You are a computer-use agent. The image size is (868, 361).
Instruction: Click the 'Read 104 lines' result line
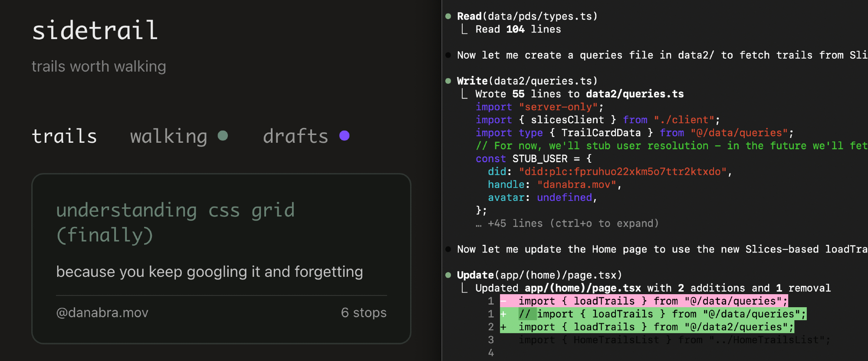point(518,30)
